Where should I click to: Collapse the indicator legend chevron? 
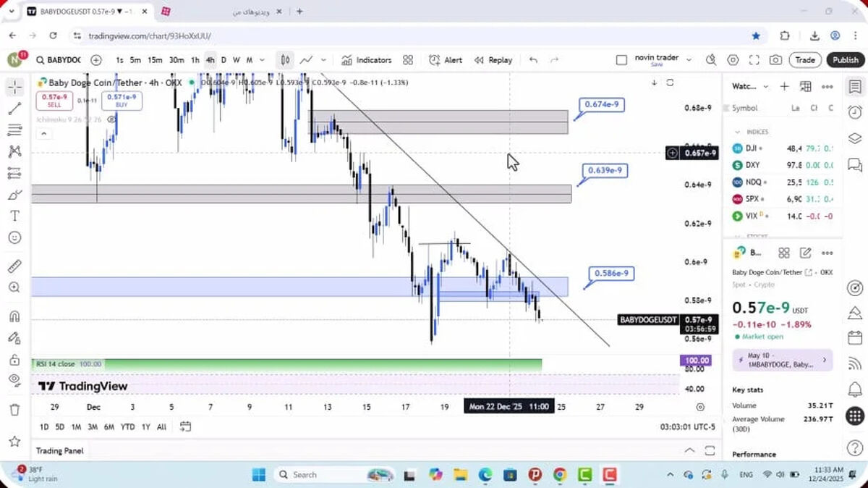tap(43, 133)
